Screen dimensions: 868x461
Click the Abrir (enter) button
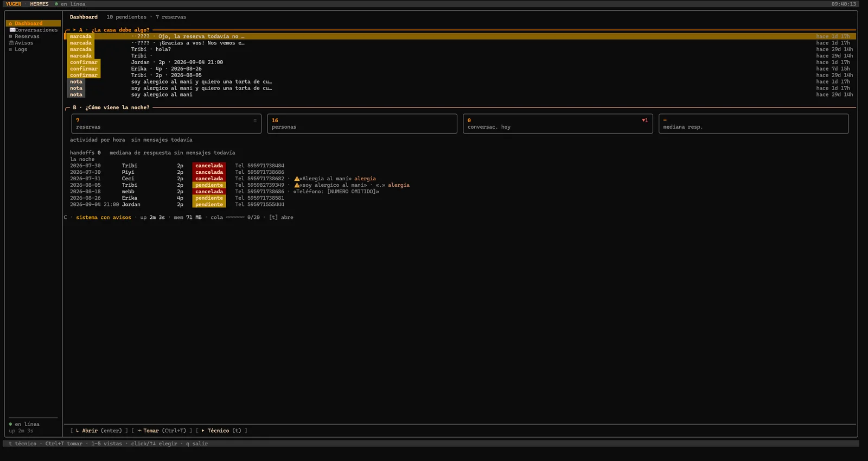tap(99, 431)
